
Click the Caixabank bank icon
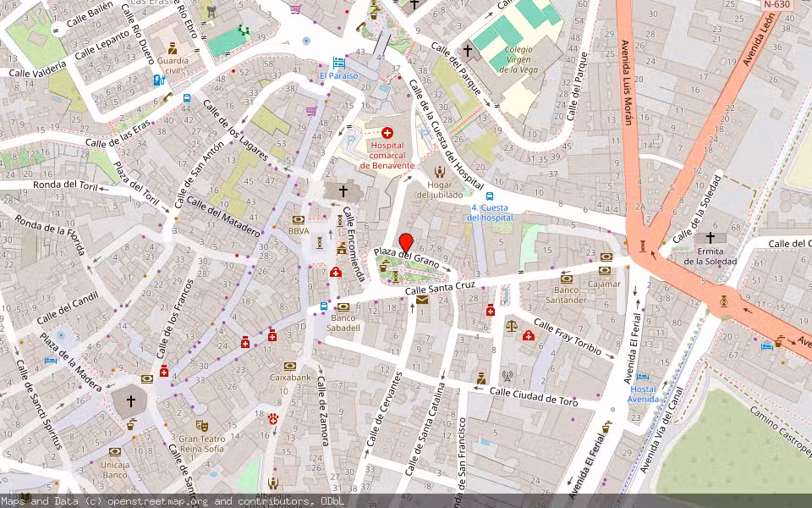click(290, 366)
